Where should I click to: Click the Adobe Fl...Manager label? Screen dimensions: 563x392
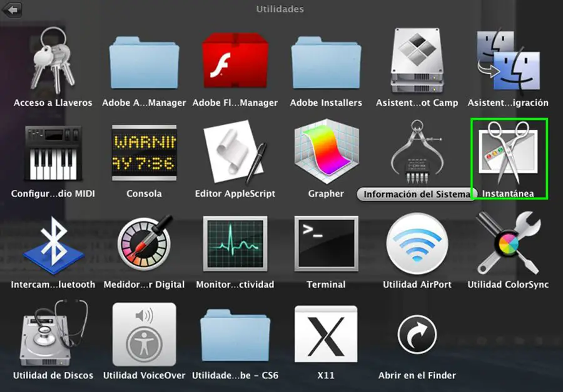pos(235,103)
